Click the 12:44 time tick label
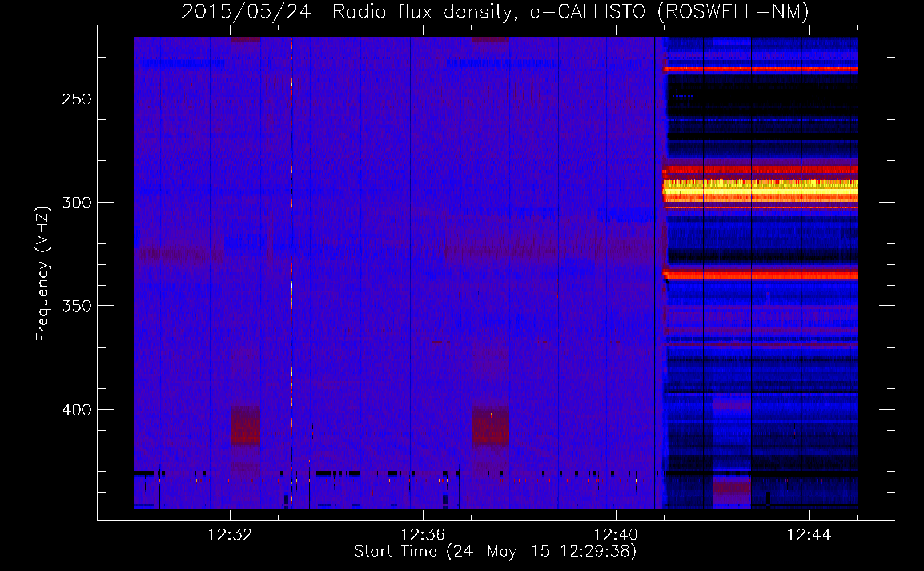The image size is (924, 571). [x=809, y=535]
